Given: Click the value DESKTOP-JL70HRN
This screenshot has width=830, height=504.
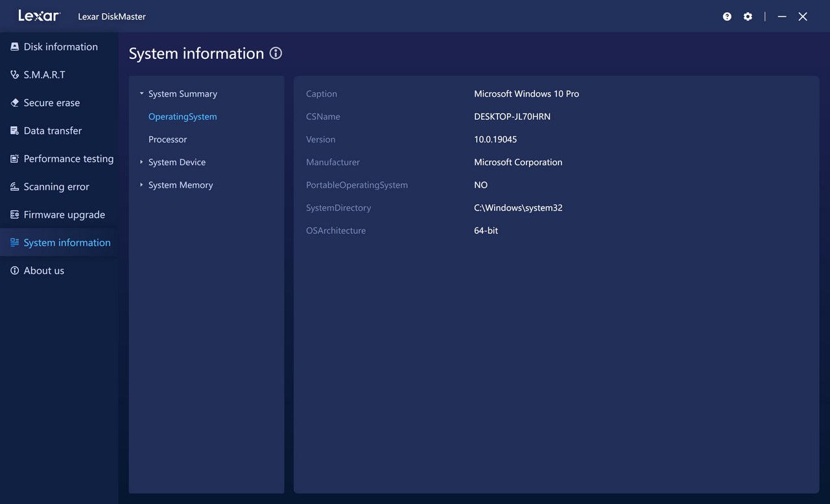Looking at the screenshot, I should [512, 117].
